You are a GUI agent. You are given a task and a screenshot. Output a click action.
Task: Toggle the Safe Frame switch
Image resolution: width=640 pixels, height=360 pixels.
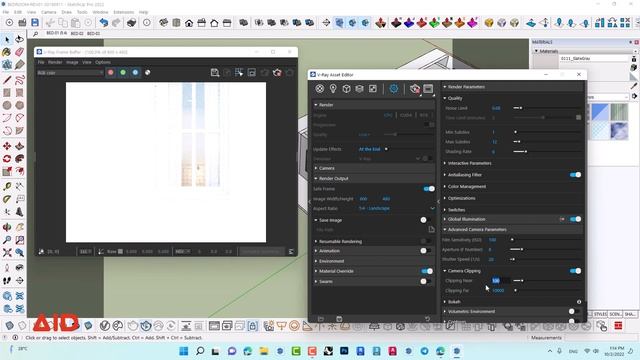pyautogui.click(x=429, y=189)
